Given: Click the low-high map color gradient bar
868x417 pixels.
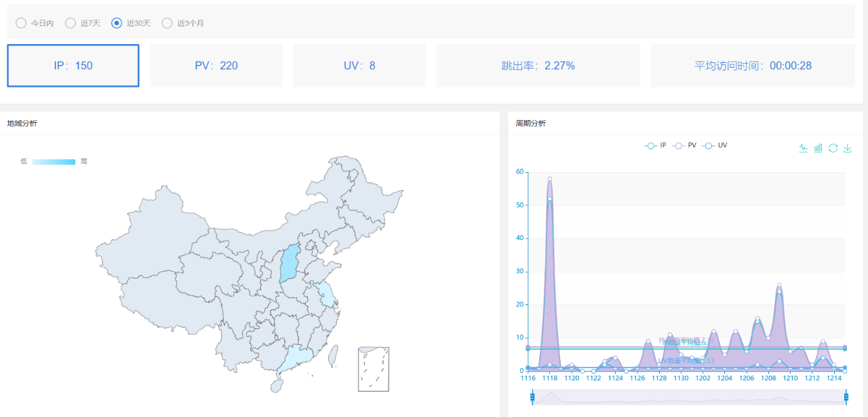Looking at the screenshot, I should 54,161.
